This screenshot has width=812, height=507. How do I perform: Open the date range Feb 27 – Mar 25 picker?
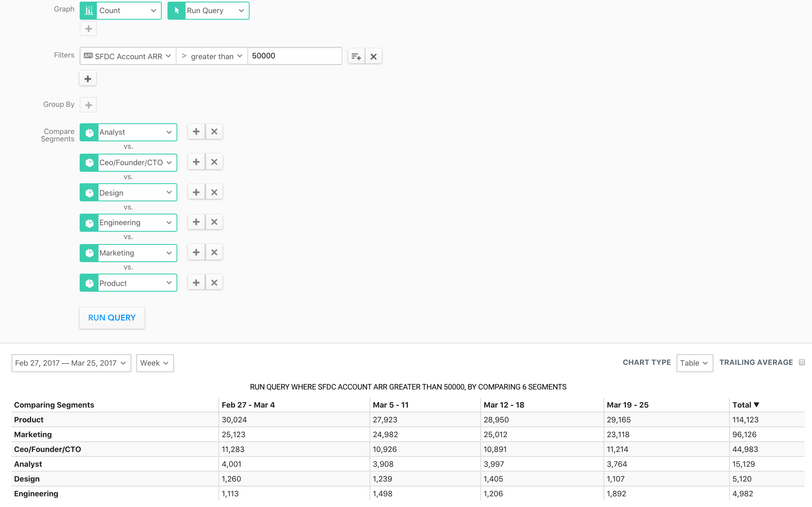point(71,363)
